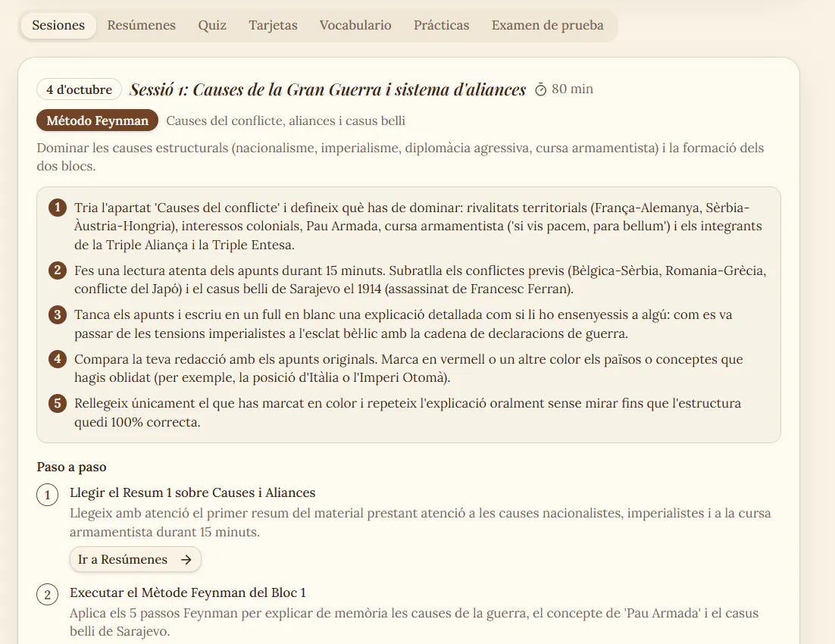835x644 pixels.
Task: Click the filled number 1 bullet
Action: click(x=58, y=207)
